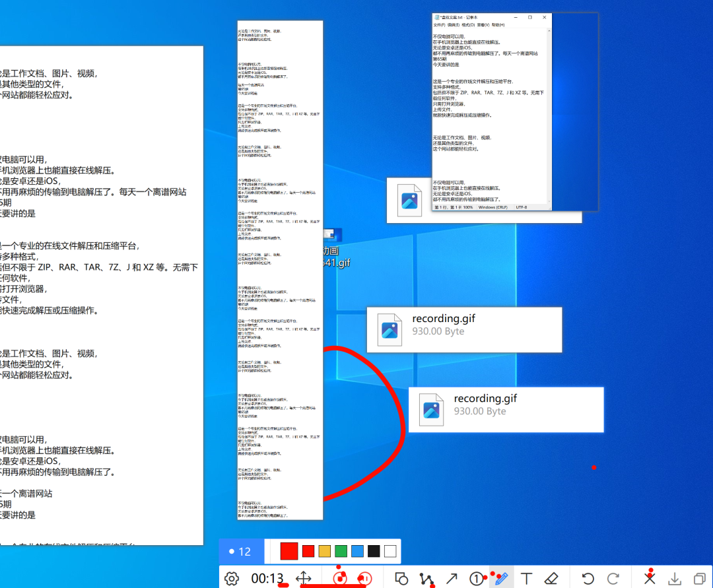The image size is (713, 588).
Task: Select the freehand curve tool
Action: [426, 578]
